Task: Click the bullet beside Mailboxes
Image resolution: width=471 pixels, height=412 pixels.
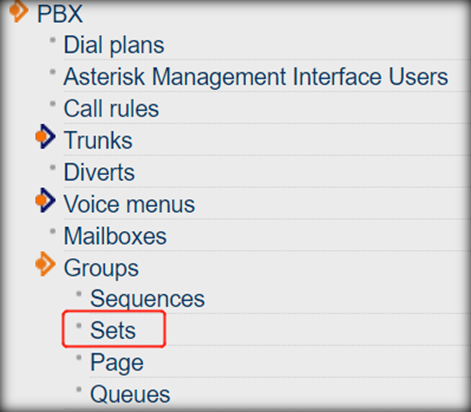Action: 52,231
